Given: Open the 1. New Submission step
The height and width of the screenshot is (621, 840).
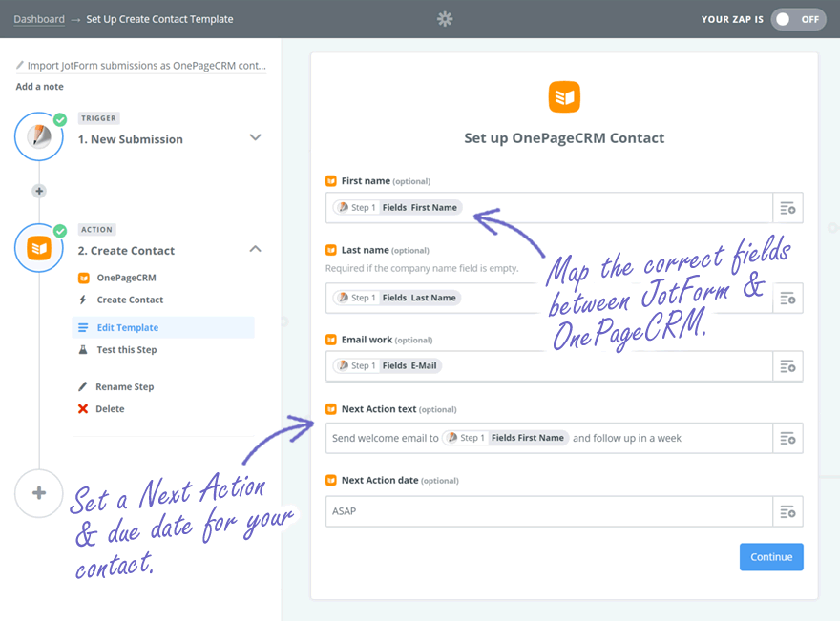Looking at the screenshot, I should [130, 139].
